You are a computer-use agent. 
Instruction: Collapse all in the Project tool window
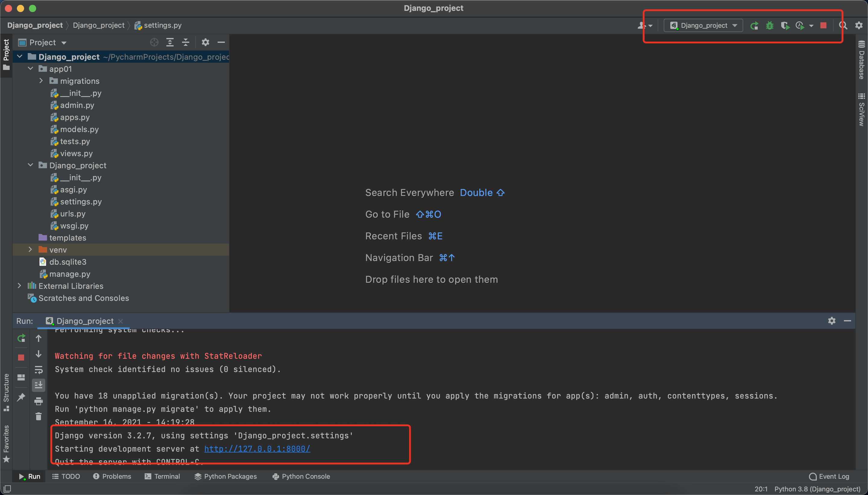(x=186, y=42)
